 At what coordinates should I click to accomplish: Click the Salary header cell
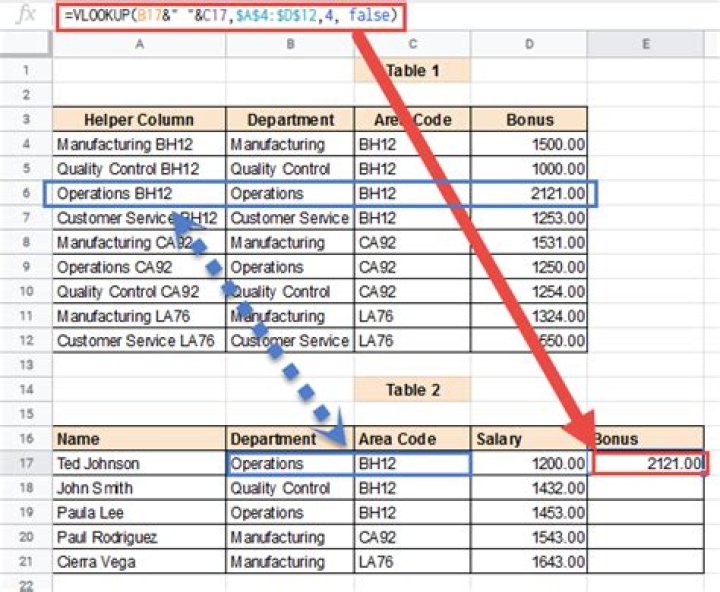pyautogui.click(x=529, y=439)
